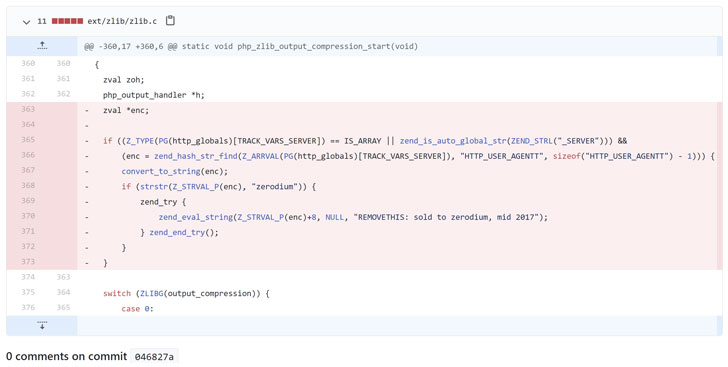
Task: Expand hidden lines above line 360
Action: click(x=42, y=46)
